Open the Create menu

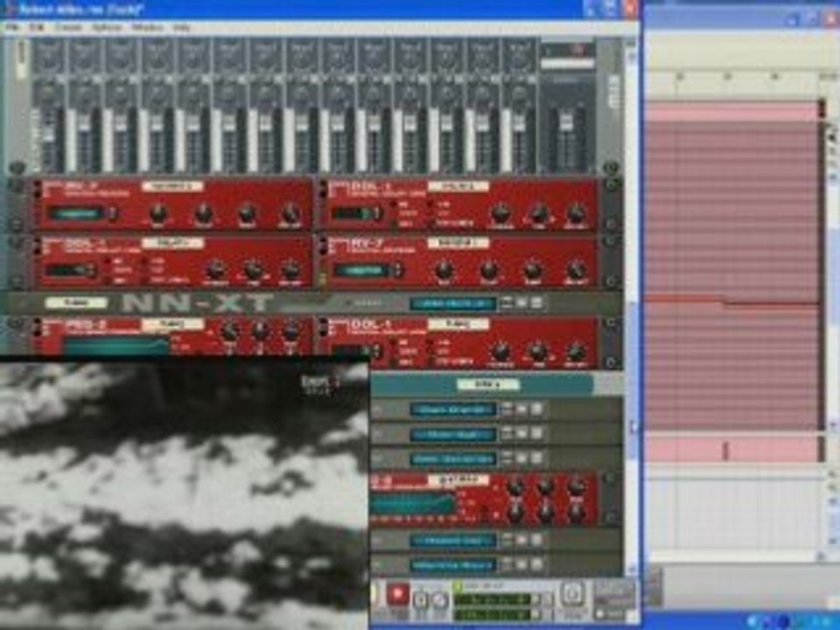pyautogui.click(x=68, y=27)
